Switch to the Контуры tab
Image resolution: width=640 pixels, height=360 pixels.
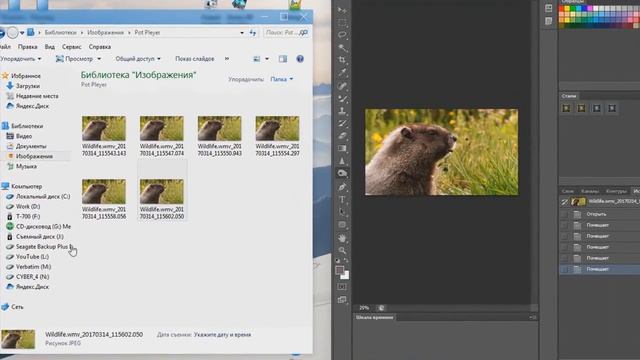pyautogui.click(x=616, y=191)
